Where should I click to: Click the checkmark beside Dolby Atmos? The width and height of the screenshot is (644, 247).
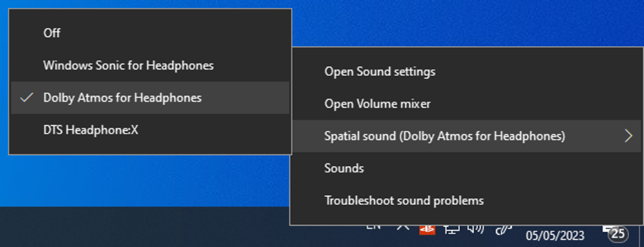tap(26, 97)
